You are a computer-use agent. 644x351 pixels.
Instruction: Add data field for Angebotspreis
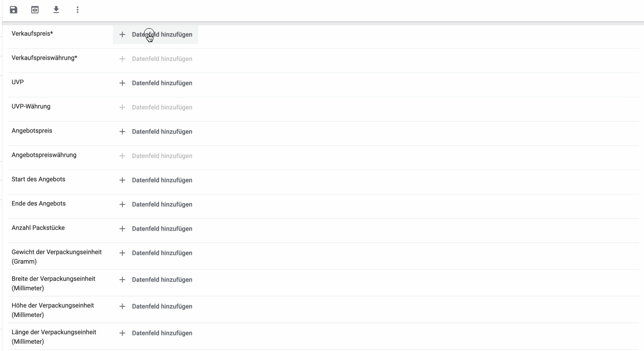pos(156,132)
